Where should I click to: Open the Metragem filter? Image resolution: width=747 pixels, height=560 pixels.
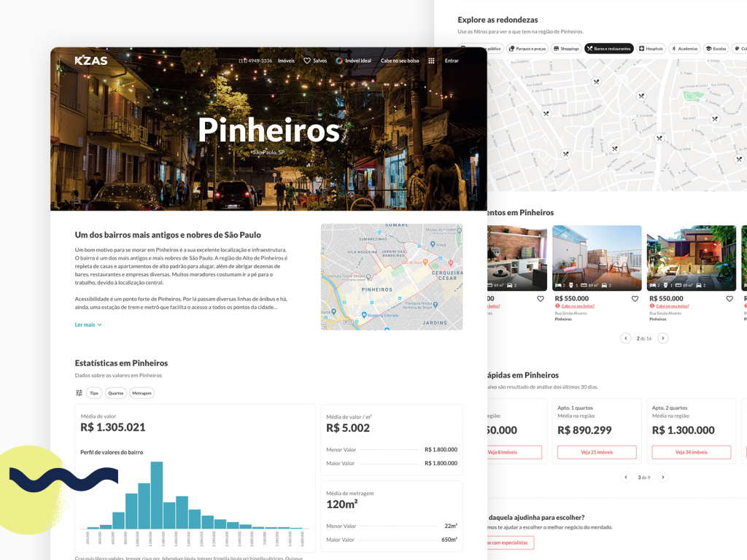point(142,393)
